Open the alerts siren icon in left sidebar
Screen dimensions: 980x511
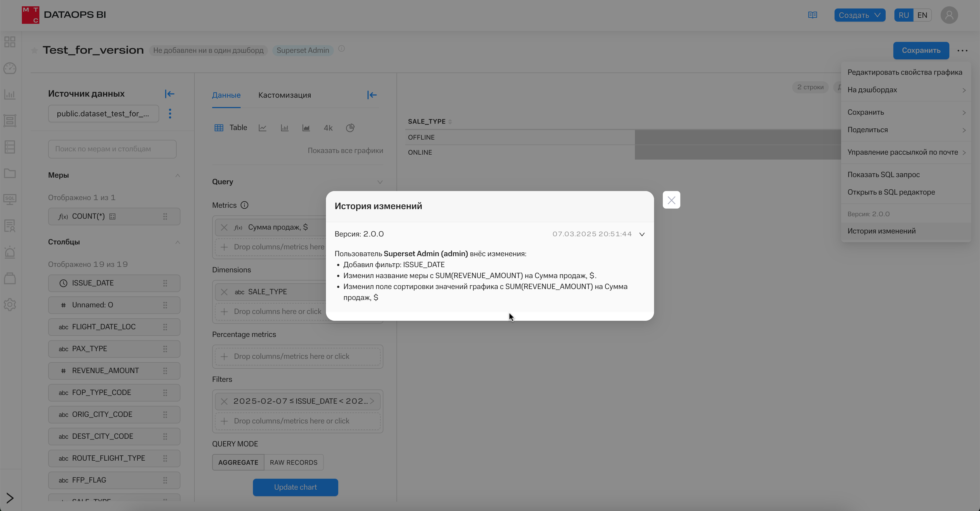point(10,252)
